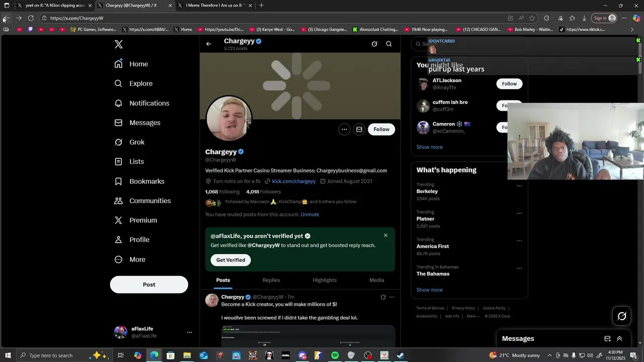Image resolution: width=644 pixels, height=362 pixels.
Task: Switch to the yeet on X browser tab
Action: coord(54,6)
